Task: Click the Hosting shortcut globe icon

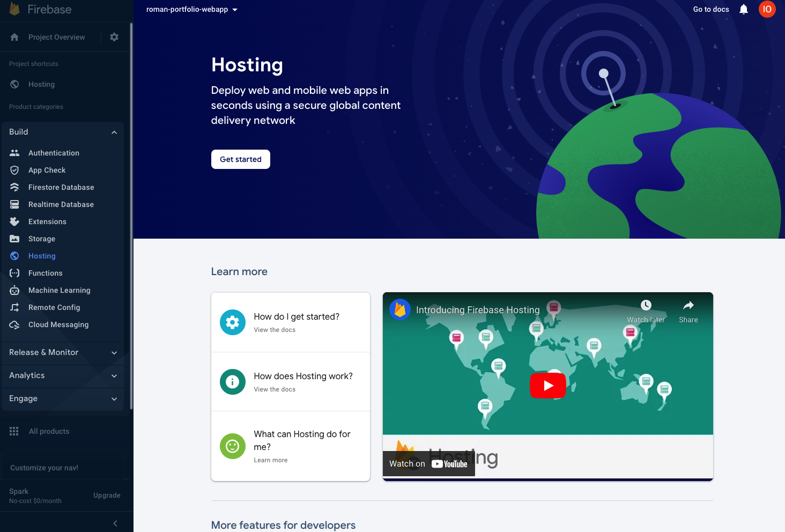Action: pyautogui.click(x=14, y=84)
